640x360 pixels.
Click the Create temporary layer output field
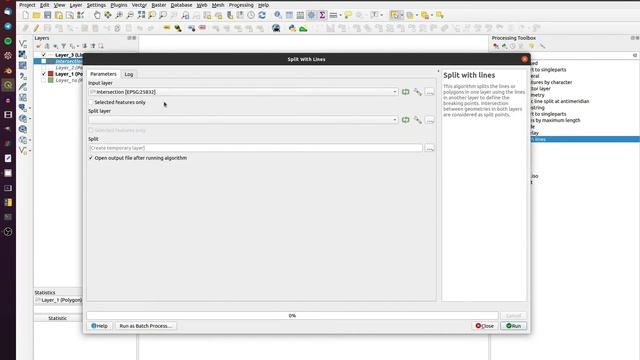(256, 148)
